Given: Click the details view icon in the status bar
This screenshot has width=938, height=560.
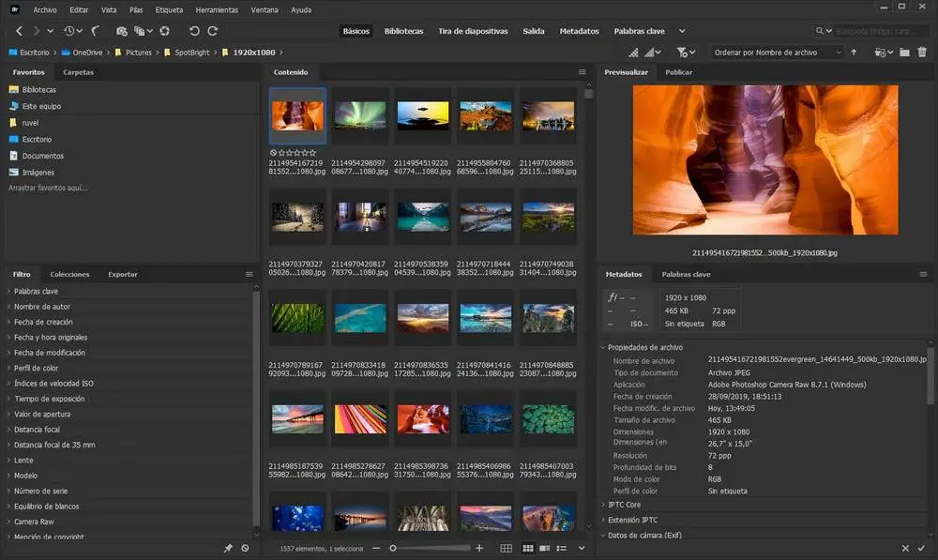Looking at the screenshot, I should pyautogui.click(x=547, y=547).
